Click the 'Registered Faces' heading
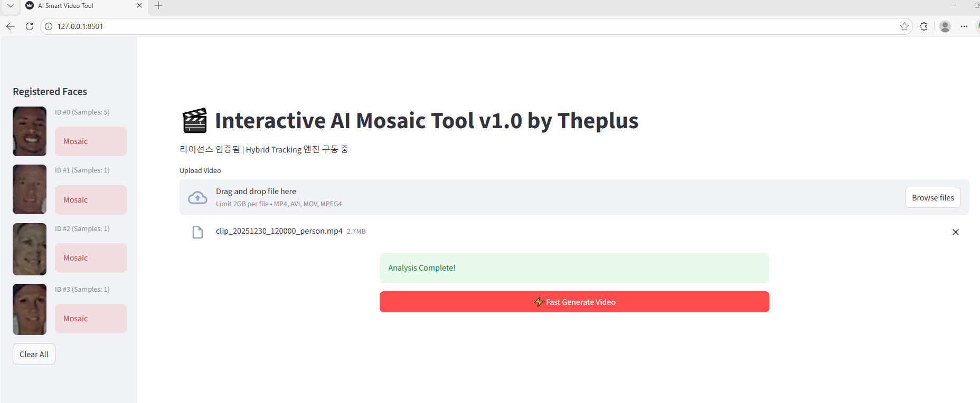The height and width of the screenshot is (403, 980). 50,92
